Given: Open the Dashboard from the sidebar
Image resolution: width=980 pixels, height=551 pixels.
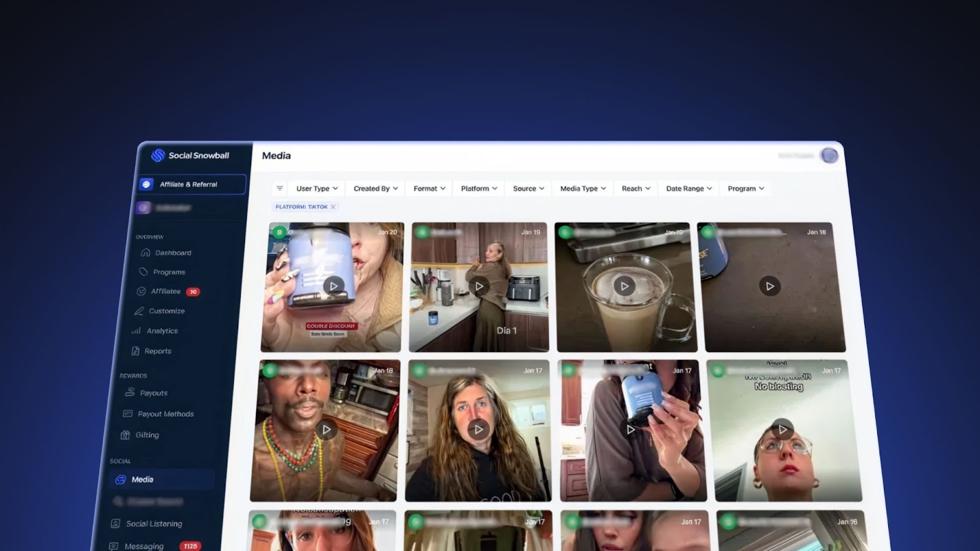Looking at the screenshot, I should coord(145,252).
